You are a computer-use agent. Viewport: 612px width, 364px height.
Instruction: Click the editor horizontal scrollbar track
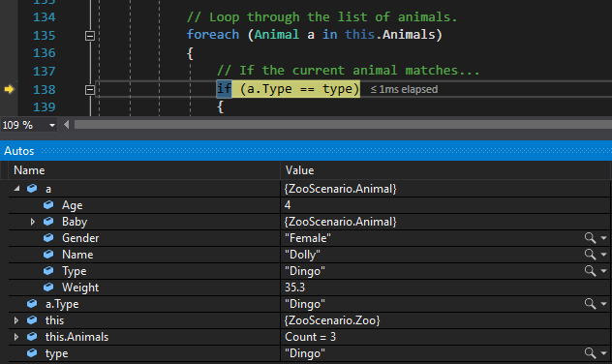point(343,125)
